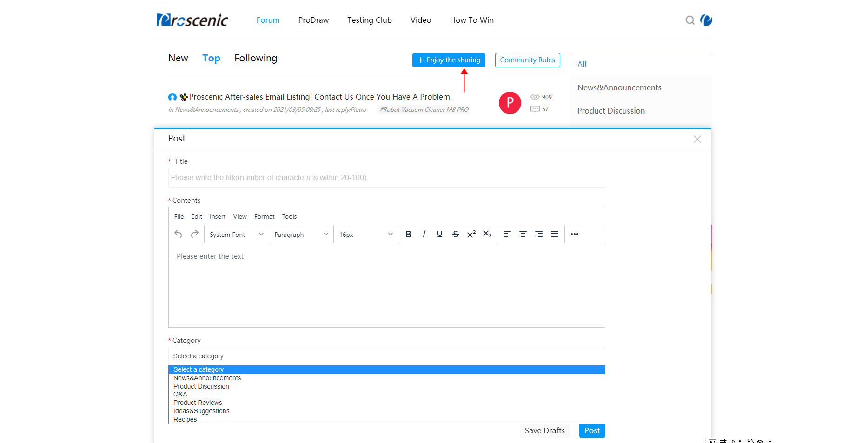Open Proscenic After-sales Email Listing post
The image size is (868, 443).
[320, 97]
